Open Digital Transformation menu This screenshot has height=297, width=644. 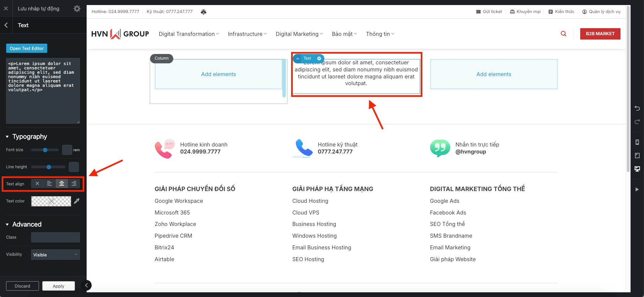coord(189,34)
